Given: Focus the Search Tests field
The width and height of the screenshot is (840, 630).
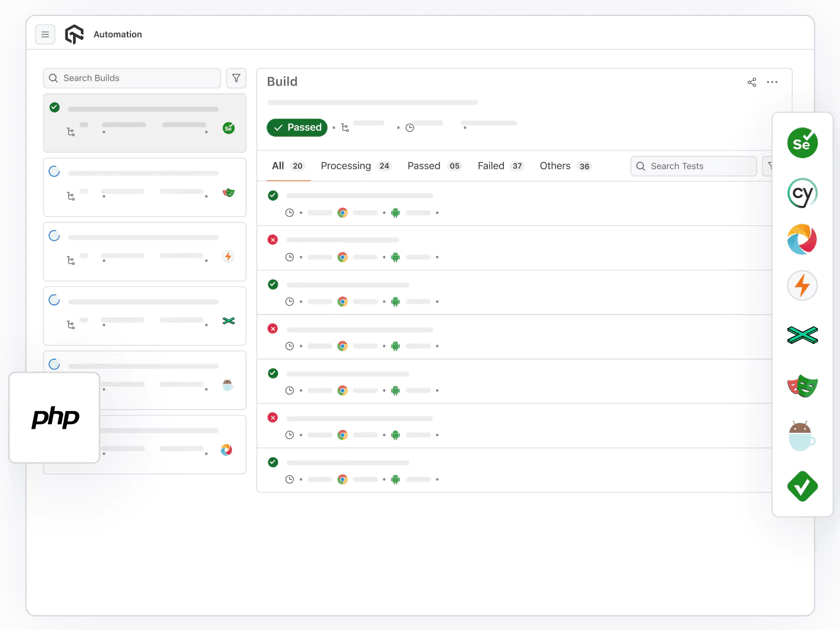Looking at the screenshot, I should tap(694, 166).
